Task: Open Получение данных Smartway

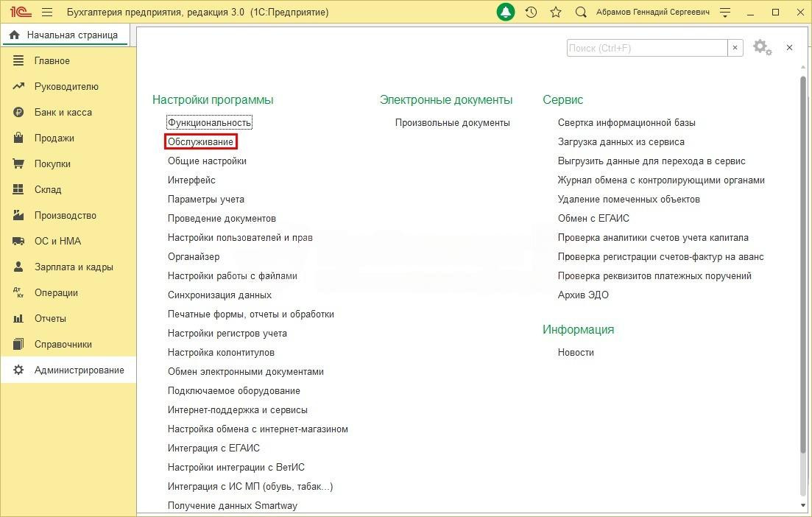Action: point(233,506)
